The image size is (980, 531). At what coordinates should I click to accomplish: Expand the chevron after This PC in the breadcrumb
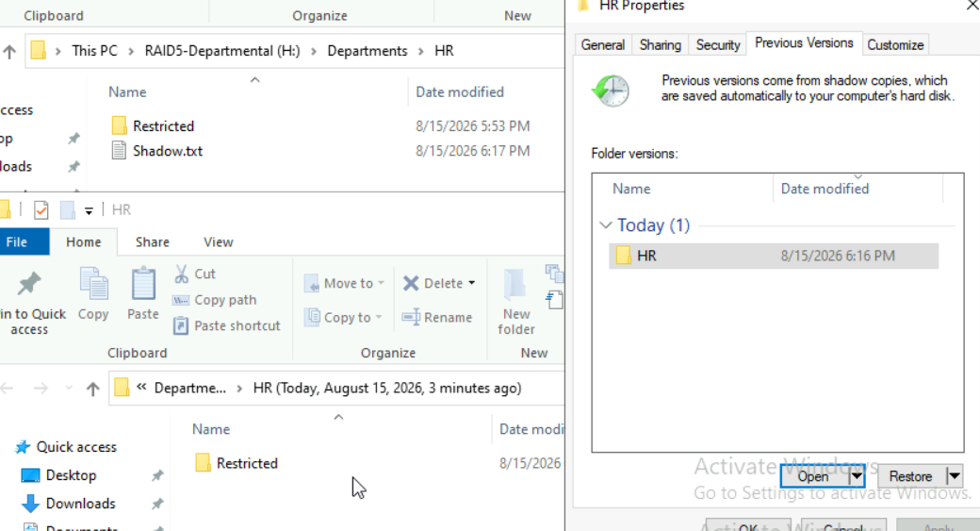[x=131, y=51]
